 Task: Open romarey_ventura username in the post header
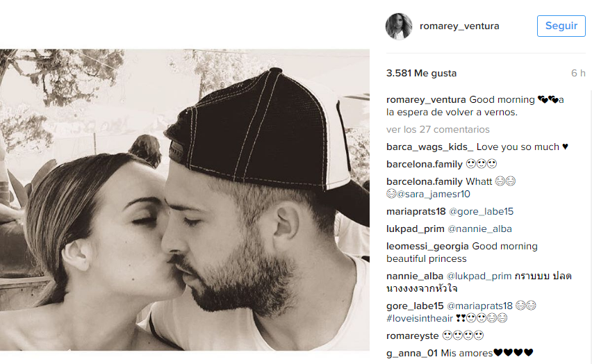pyautogui.click(x=459, y=26)
